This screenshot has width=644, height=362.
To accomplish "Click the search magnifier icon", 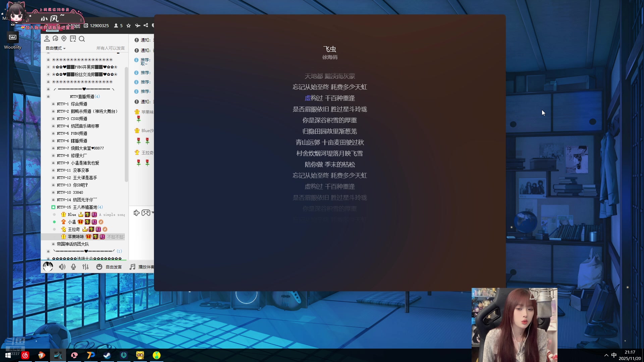I will pos(82,39).
